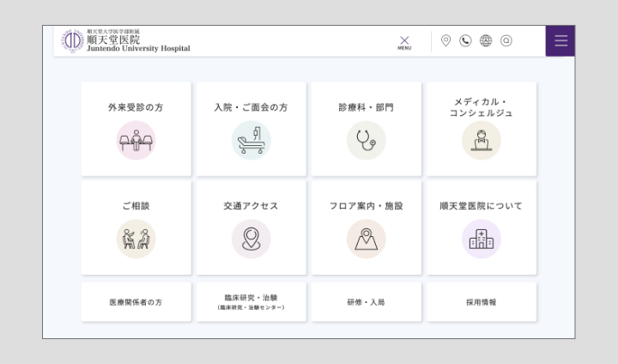Open the globe language icon

(486, 40)
